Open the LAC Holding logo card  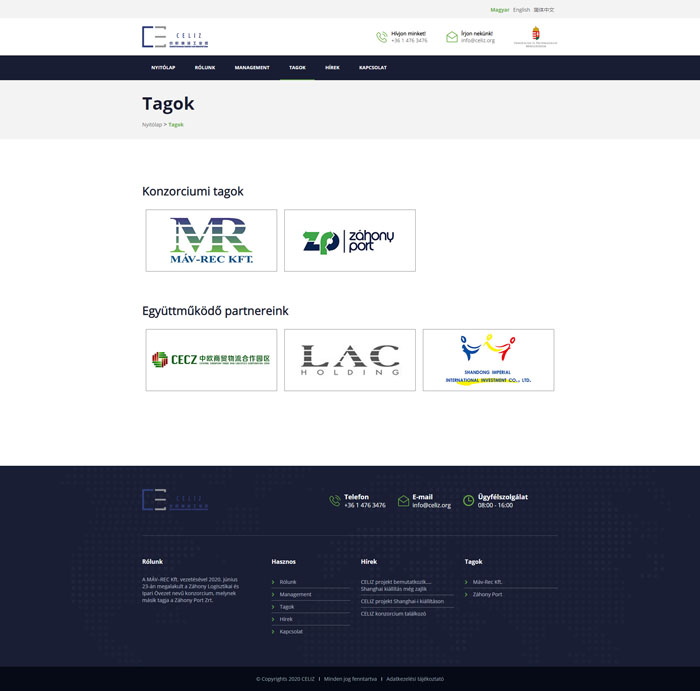350,360
